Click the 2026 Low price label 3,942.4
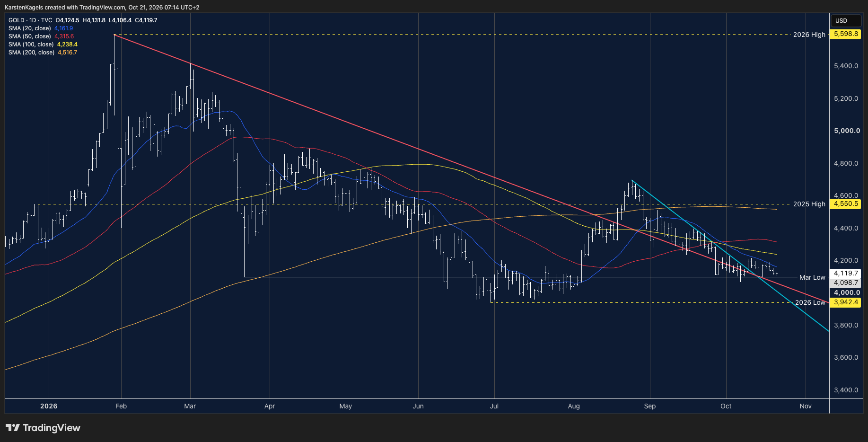Viewport: 868px width, 442px height. [846, 302]
